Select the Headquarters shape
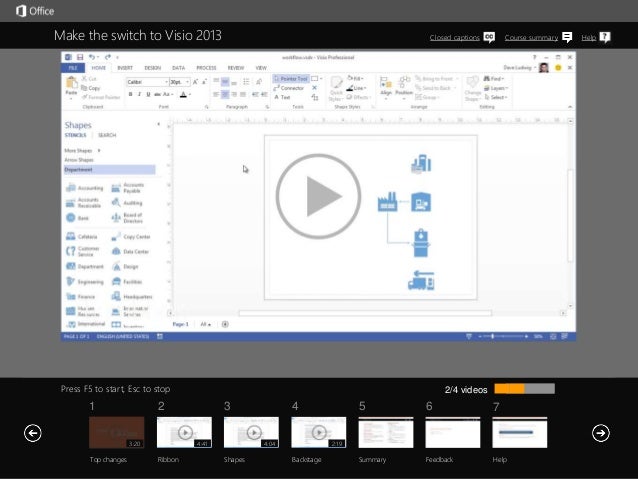This screenshot has height=479, width=638. point(132,297)
